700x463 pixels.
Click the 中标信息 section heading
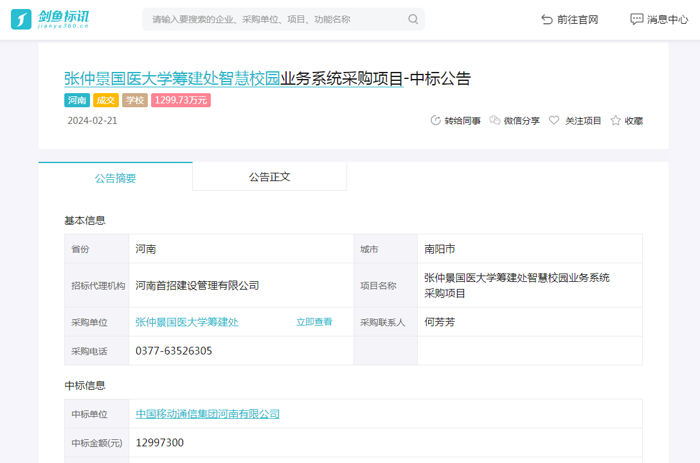click(x=85, y=386)
